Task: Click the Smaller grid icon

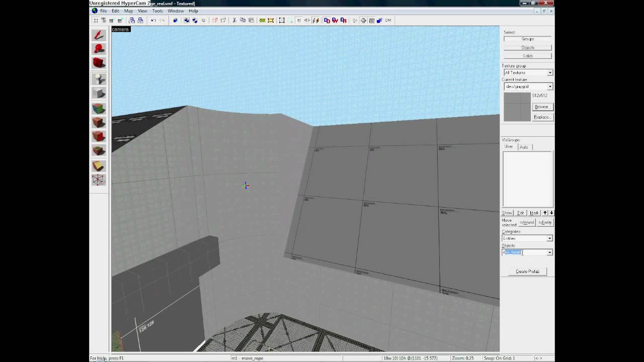Action: (x=111, y=20)
